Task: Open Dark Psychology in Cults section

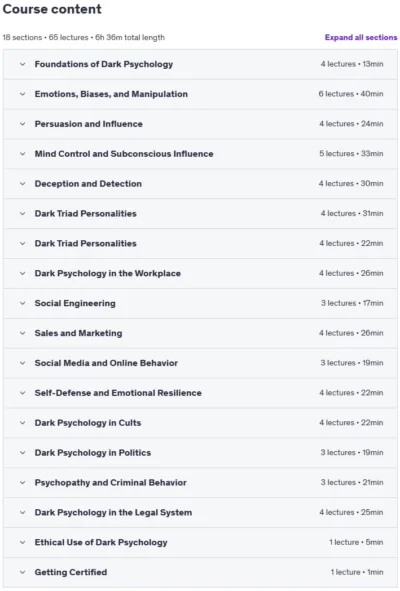Action: pos(200,423)
